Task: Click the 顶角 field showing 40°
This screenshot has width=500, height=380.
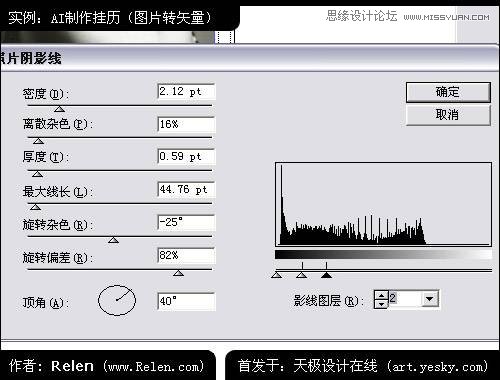Action: coord(186,301)
